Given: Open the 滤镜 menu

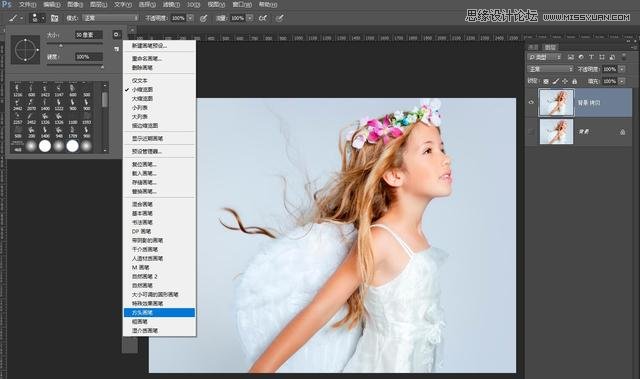Looking at the screenshot, I should (x=171, y=5).
